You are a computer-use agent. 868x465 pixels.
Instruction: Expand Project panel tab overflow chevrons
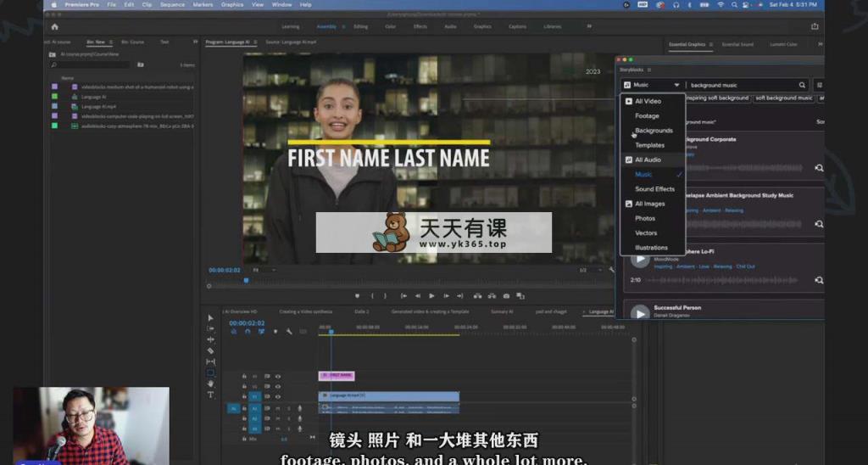pos(195,42)
